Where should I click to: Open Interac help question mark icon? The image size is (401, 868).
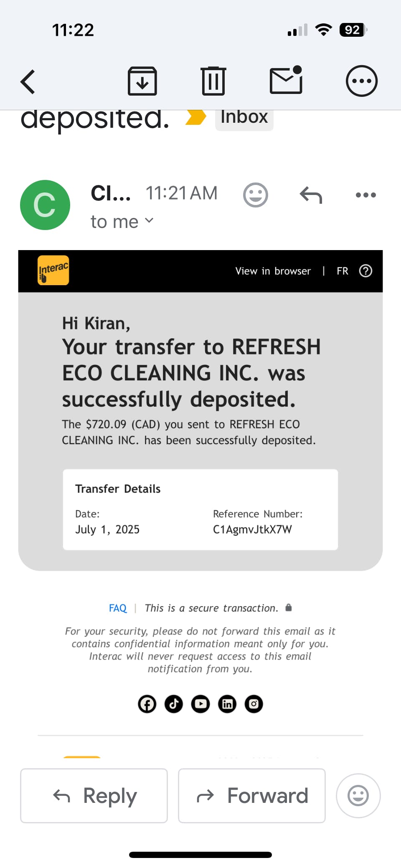pos(365,271)
